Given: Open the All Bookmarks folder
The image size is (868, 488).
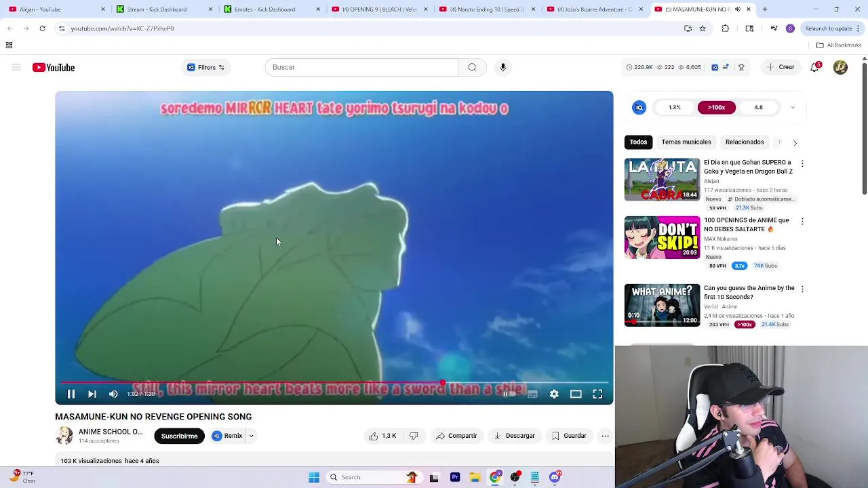Looking at the screenshot, I should pos(839,45).
